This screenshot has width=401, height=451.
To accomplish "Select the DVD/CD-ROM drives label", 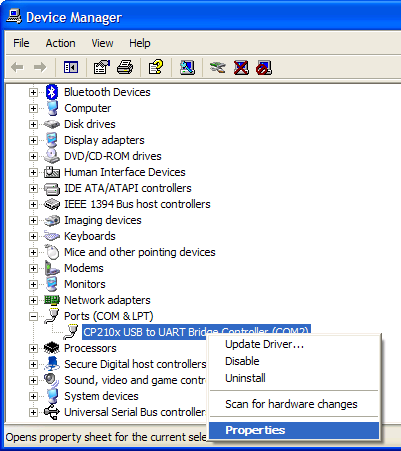I will (113, 156).
